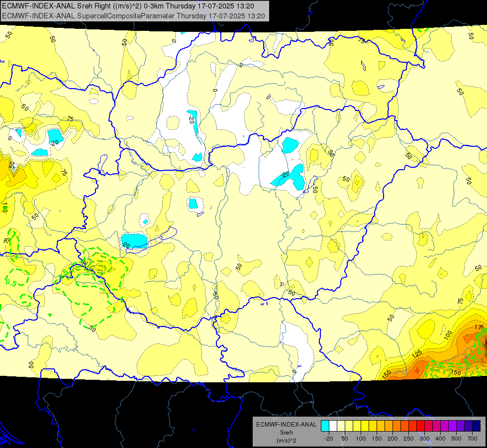Click the '250' legend scale value
Screen dimensions: 487x448
tap(408, 439)
